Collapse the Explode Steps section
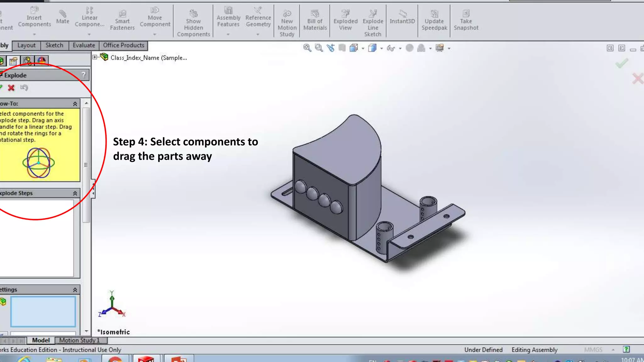 click(x=75, y=193)
